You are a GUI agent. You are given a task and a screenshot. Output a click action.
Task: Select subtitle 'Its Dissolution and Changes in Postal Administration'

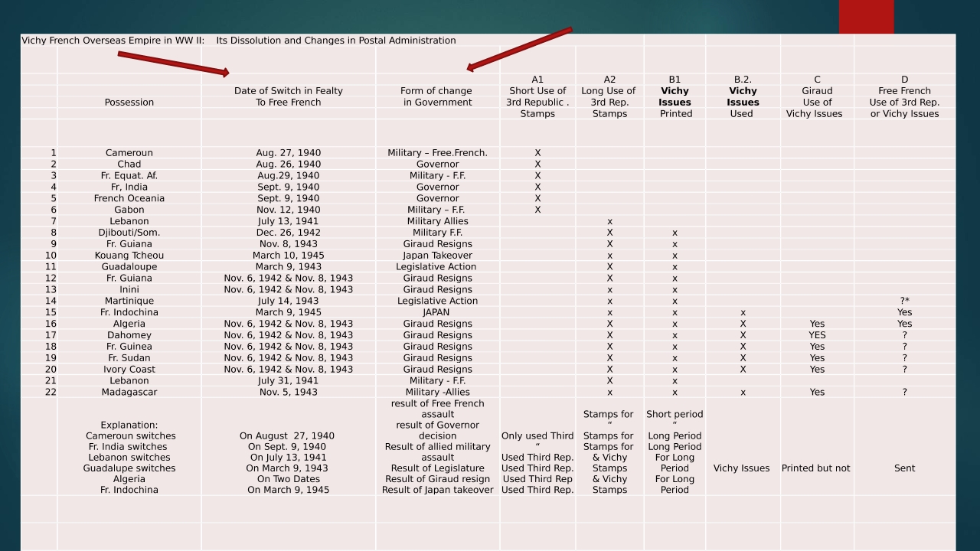[x=336, y=41]
